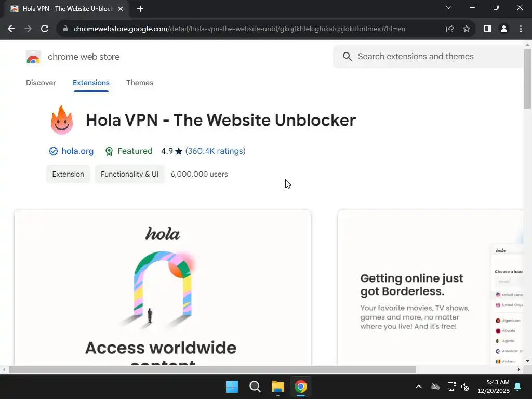Open Windows taskbar search

[255, 387]
